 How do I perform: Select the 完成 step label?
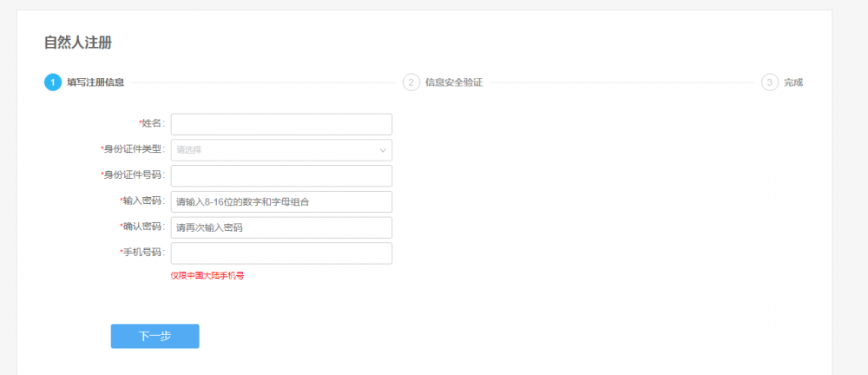793,82
